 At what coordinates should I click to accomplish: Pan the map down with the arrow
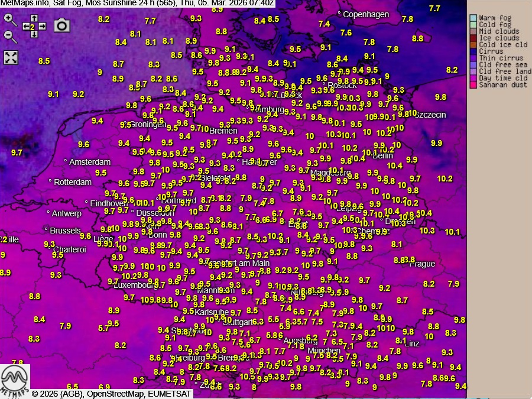34,34
